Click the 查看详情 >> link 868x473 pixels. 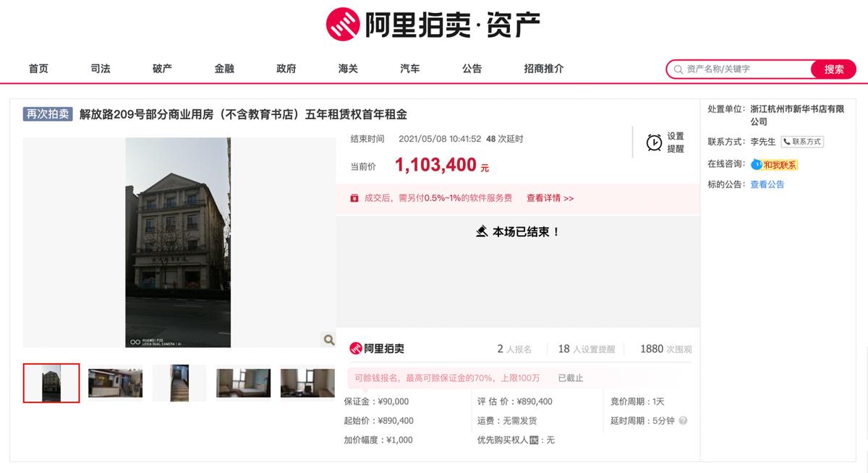pos(550,198)
